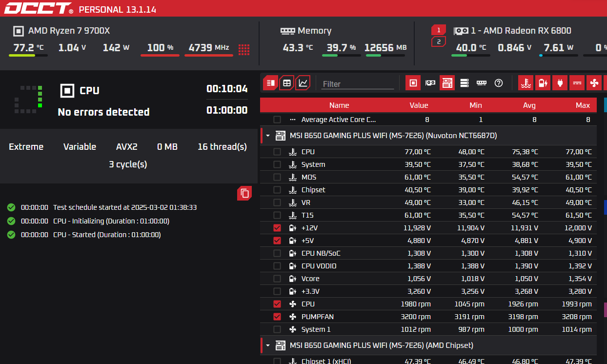Toggle the storage sensor filter icon
Screen dimensions: 607x364
[465, 83]
